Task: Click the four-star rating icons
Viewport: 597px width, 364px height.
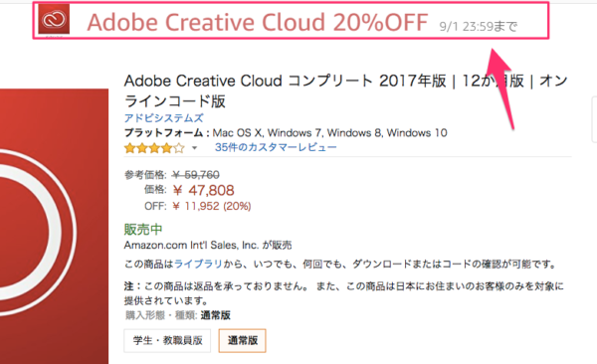Action: tap(154, 148)
